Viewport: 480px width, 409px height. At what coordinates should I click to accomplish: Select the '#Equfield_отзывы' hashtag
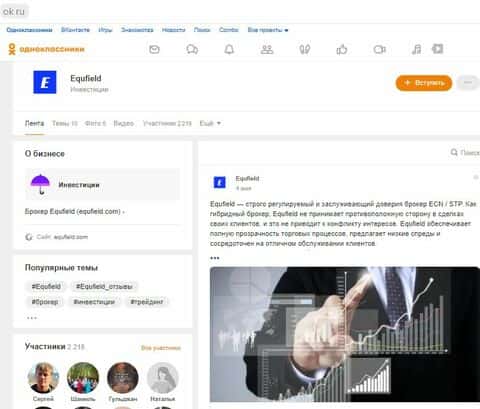coord(104,286)
